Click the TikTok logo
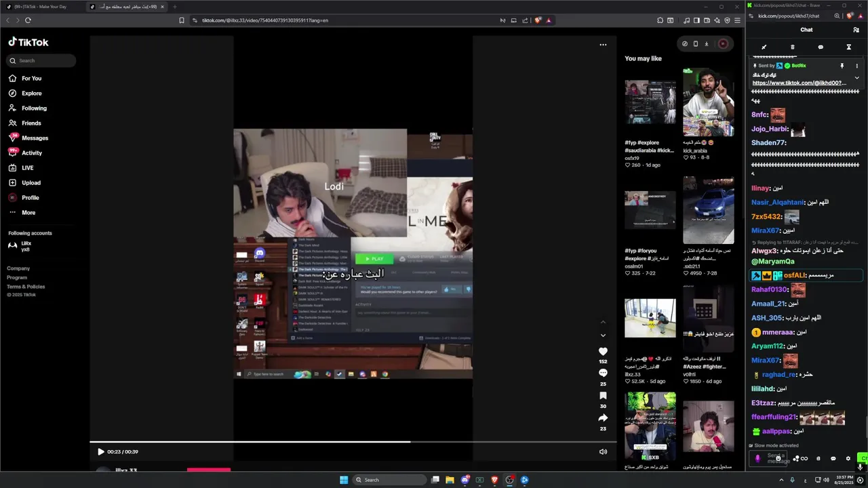 point(28,42)
